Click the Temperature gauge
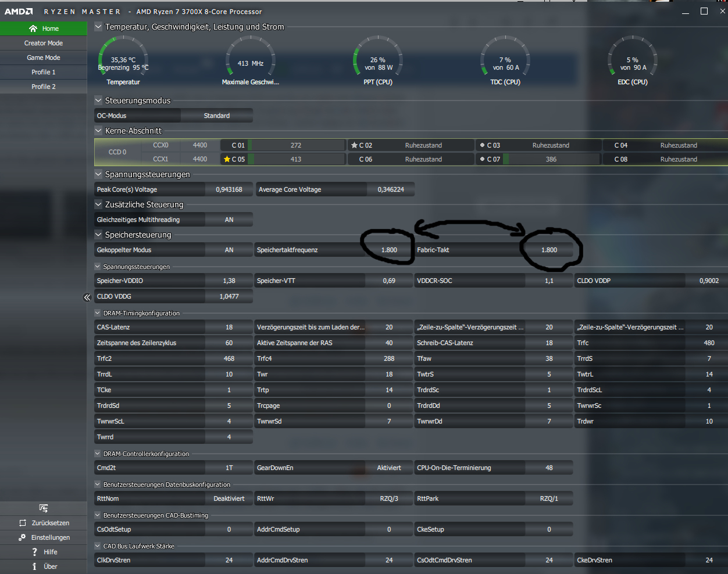Viewport: 728px width, 574px height. (123, 60)
